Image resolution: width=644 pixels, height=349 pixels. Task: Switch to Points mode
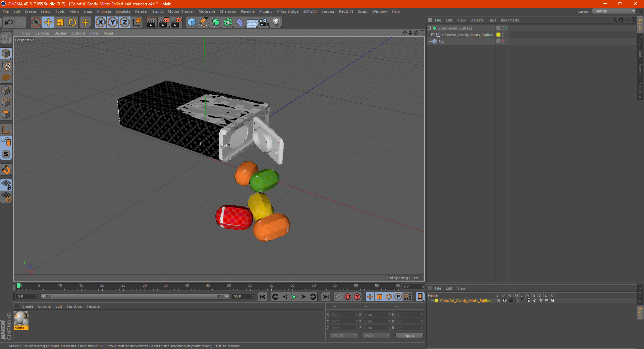tap(6, 90)
